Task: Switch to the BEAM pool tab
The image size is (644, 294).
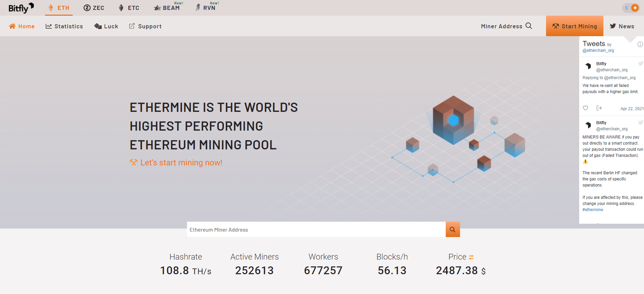Action: click(167, 8)
